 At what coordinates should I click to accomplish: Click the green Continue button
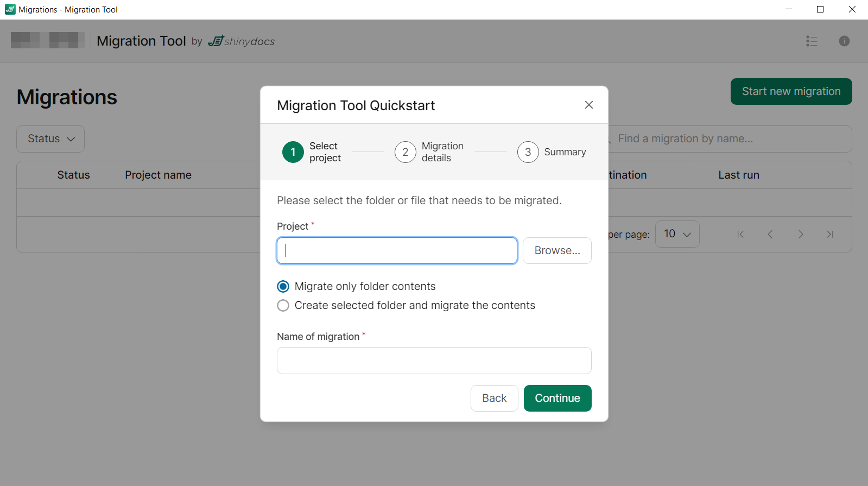coord(557,398)
